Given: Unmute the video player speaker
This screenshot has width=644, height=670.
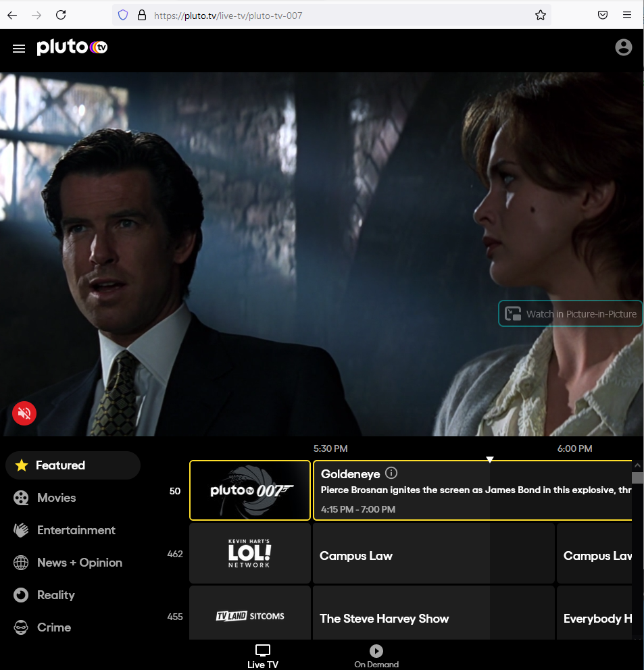Looking at the screenshot, I should (x=24, y=413).
